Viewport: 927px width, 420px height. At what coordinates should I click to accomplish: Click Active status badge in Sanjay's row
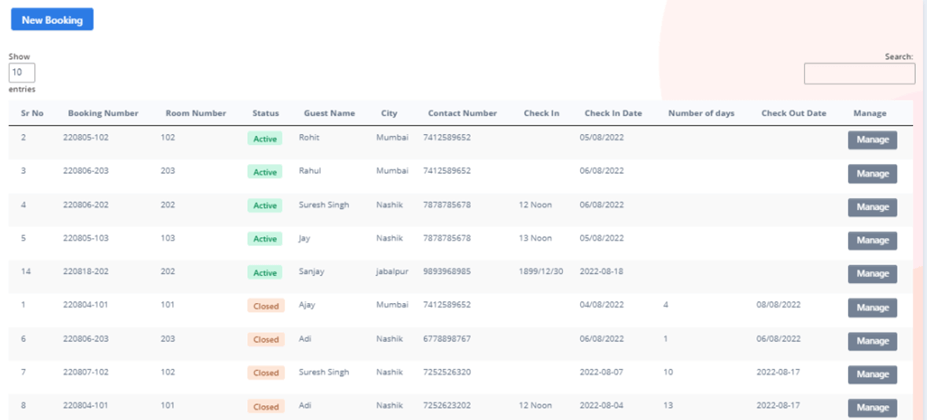(265, 273)
